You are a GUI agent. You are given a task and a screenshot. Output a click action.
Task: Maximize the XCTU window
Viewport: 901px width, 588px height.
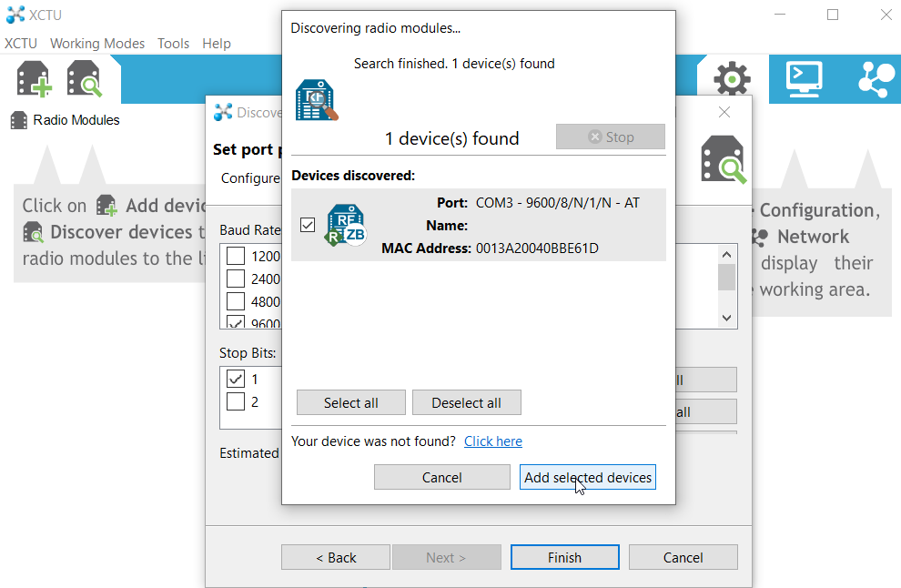click(833, 15)
